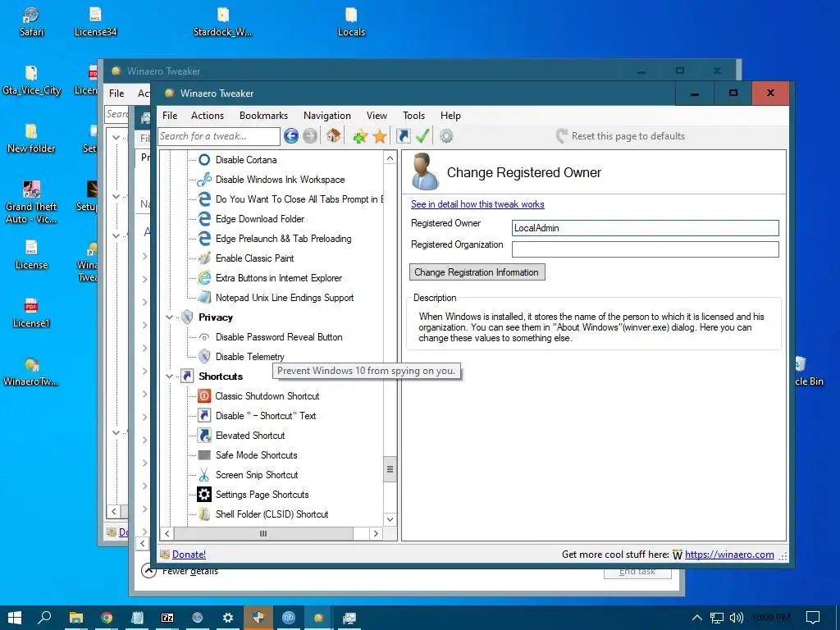Screen dimensions: 840x630
Task: Open the Bookmarks menu
Action: [263, 115]
